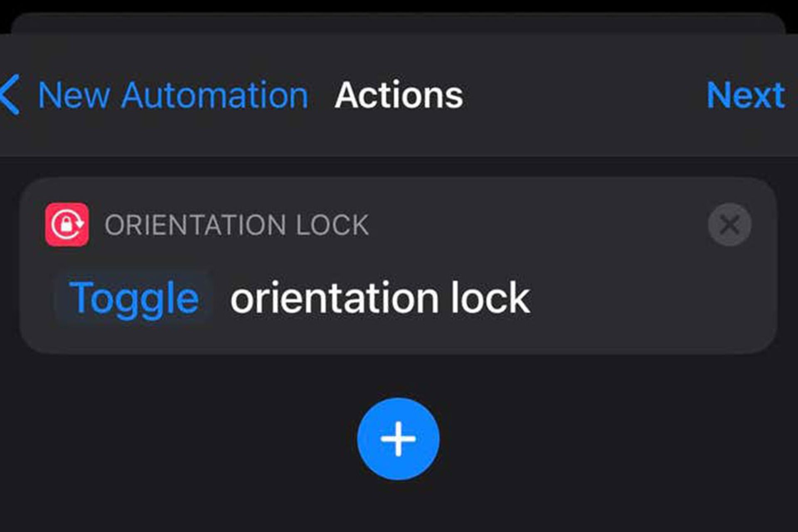Viewport: 798px width, 532px height.
Task: Click the gap between header and action card
Action: coord(398,167)
